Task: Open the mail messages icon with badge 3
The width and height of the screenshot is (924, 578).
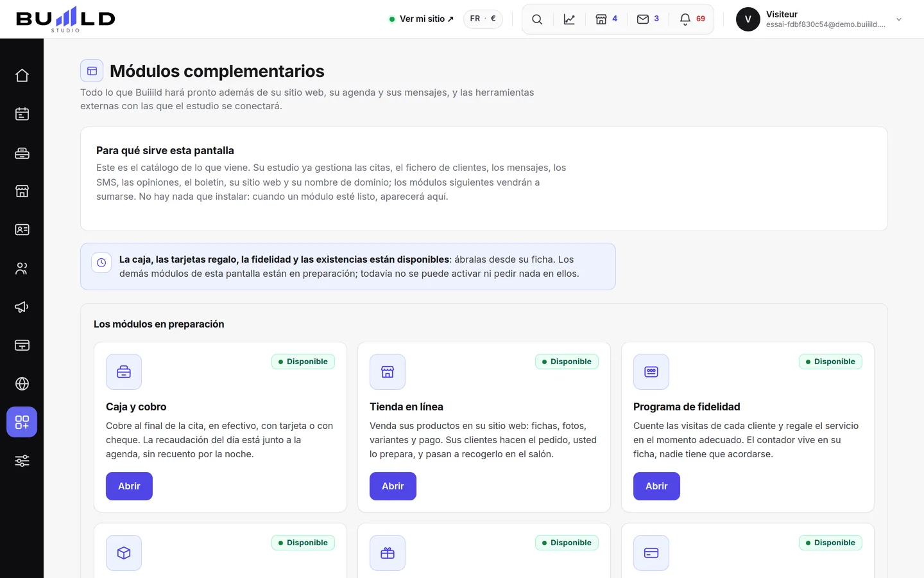Action: tap(648, 19)
